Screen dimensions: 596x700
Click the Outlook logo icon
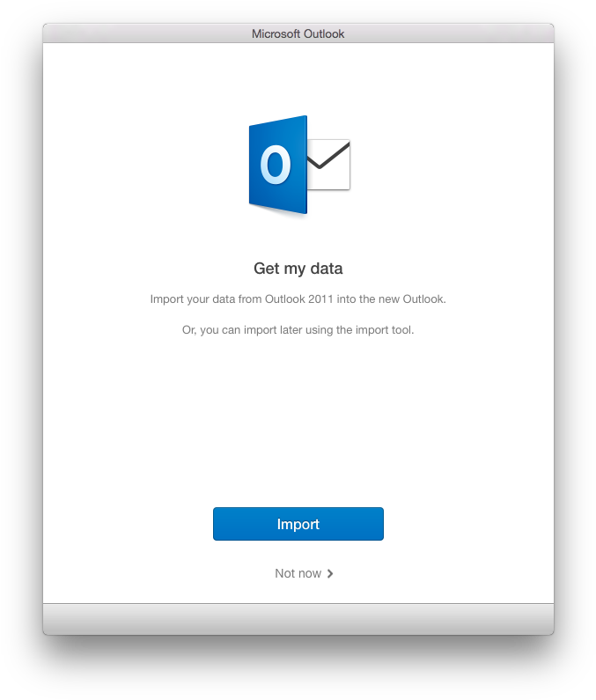(x=299, y=165)
